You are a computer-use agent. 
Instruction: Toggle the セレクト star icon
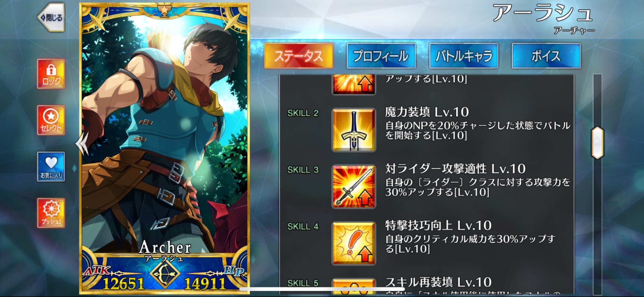pos(51,120)
